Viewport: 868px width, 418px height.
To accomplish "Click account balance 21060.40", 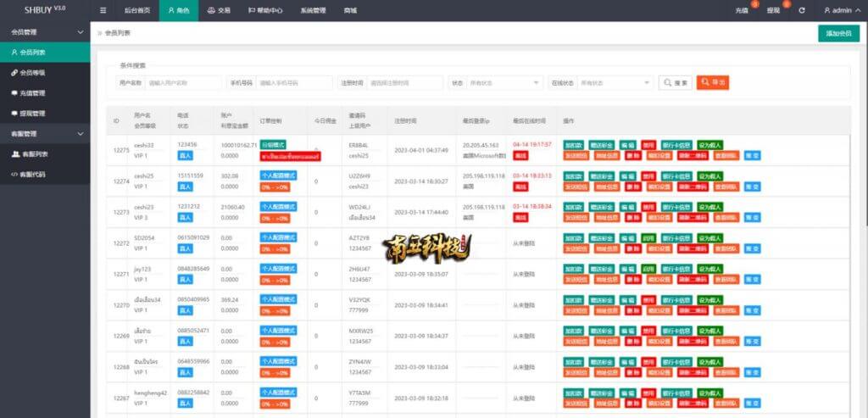I will pos(232,207).
